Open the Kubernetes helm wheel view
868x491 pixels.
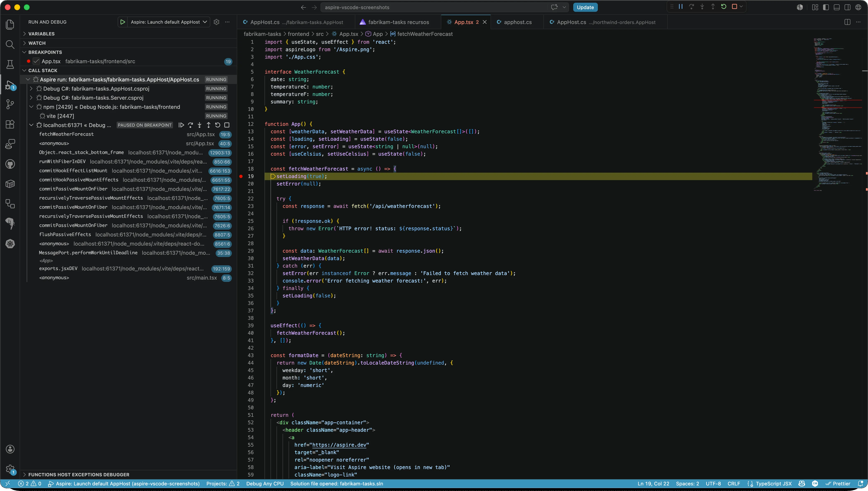click(x=10, y=244)
